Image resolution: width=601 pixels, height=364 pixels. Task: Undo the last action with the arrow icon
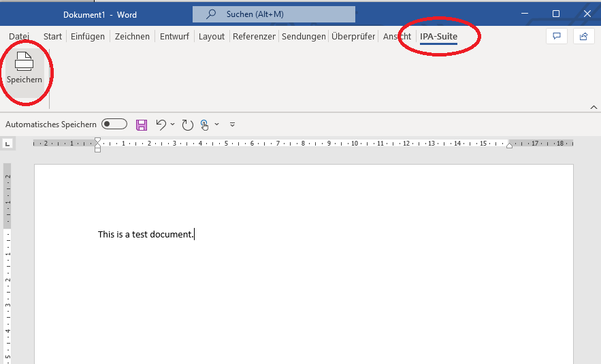[161, 125]
